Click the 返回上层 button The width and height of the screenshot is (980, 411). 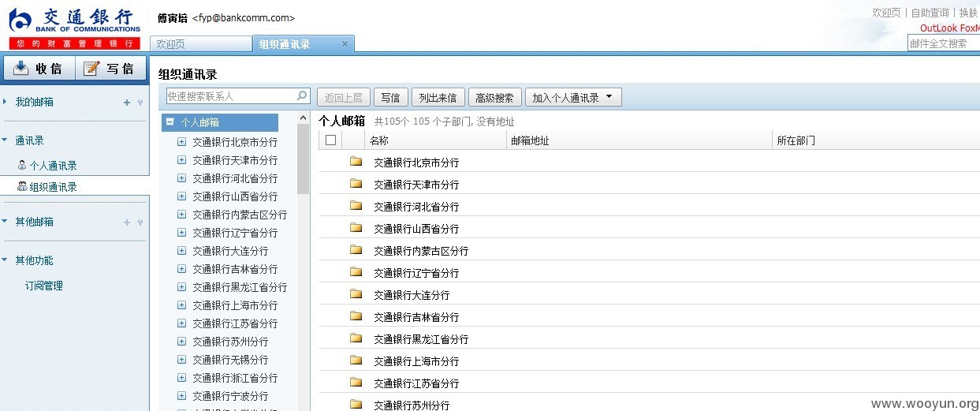click(x=344, y=98)
